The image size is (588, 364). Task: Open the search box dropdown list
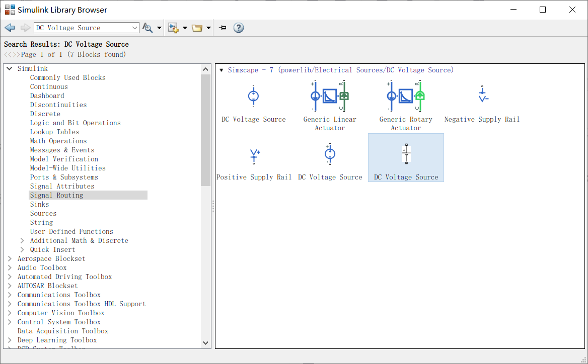134,28
